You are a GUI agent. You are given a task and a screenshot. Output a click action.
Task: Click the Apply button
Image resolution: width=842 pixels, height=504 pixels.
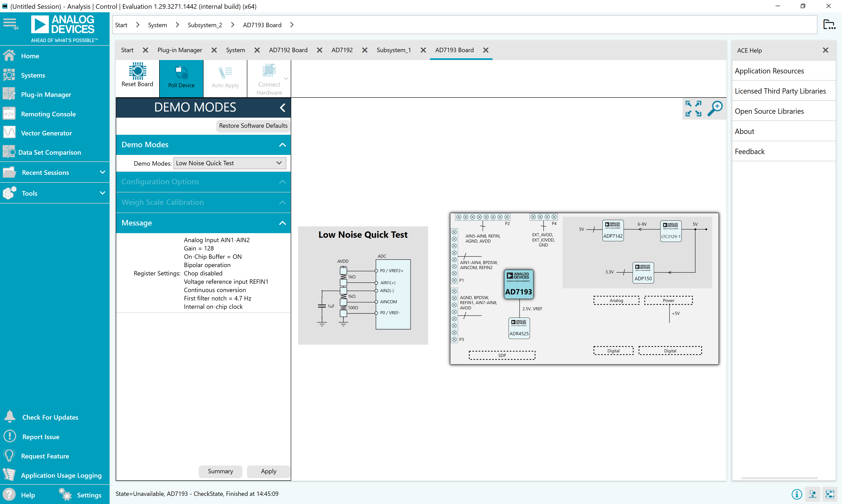pyautogui.click(x=268, y=471)
